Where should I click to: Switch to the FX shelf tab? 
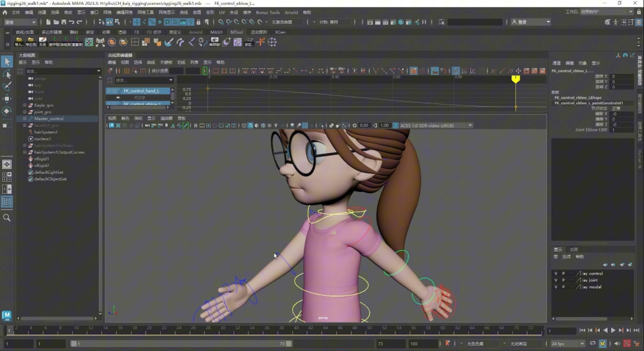click(137, 32)
